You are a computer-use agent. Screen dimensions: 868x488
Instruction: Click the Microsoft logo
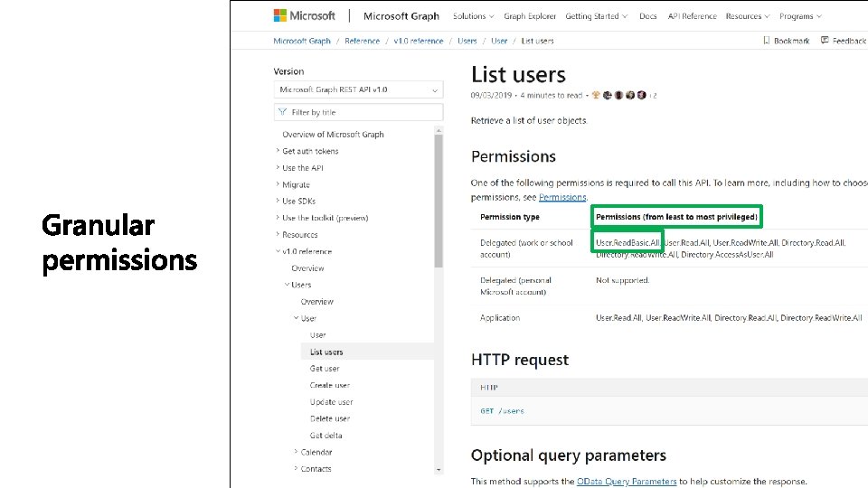(305, 15)
